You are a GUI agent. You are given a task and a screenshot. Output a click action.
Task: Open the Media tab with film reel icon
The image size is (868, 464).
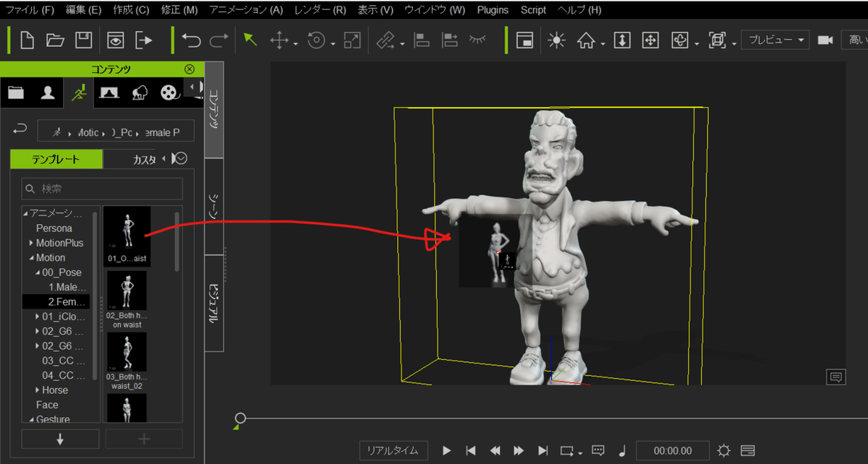(169, 93)
